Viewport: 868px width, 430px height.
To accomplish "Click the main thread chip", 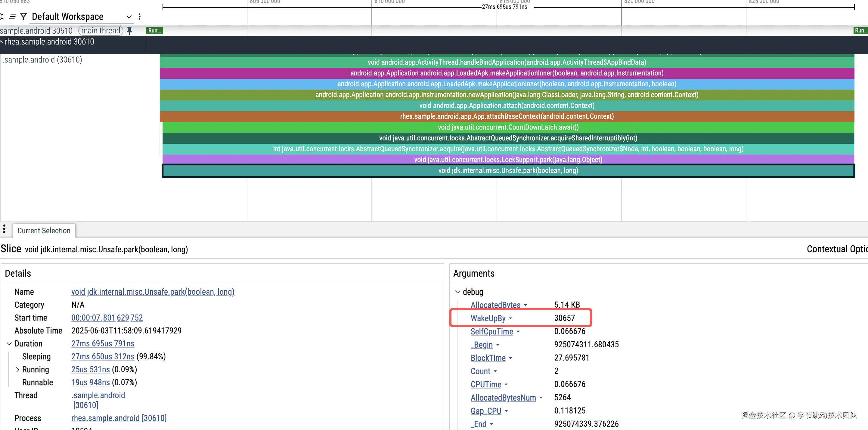I will tap(101, 31).
